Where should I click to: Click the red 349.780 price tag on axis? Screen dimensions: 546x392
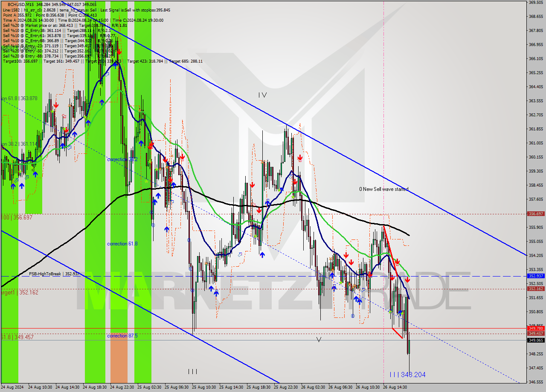(536, 329)
